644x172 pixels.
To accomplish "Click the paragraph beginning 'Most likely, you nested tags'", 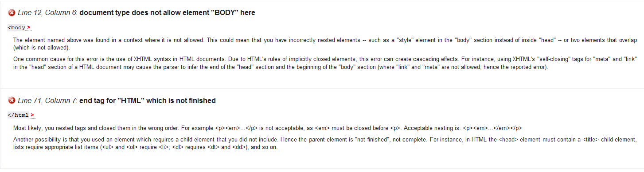I will pyautogui.click(x=268, y=128).
